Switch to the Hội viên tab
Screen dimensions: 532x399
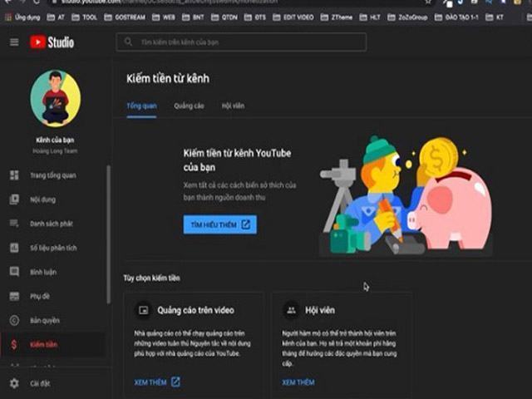[233, 106]
